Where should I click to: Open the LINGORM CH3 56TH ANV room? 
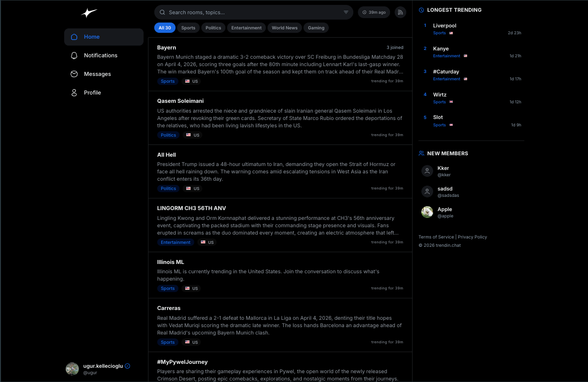pyautogui.click(x=192, y=208)
